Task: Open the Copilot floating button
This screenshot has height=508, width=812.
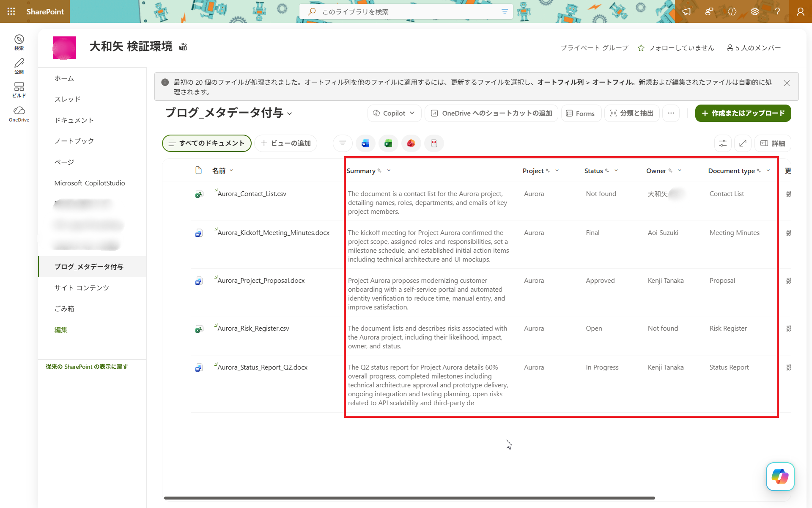Action: pyautogui.click(x=780, y=476)
